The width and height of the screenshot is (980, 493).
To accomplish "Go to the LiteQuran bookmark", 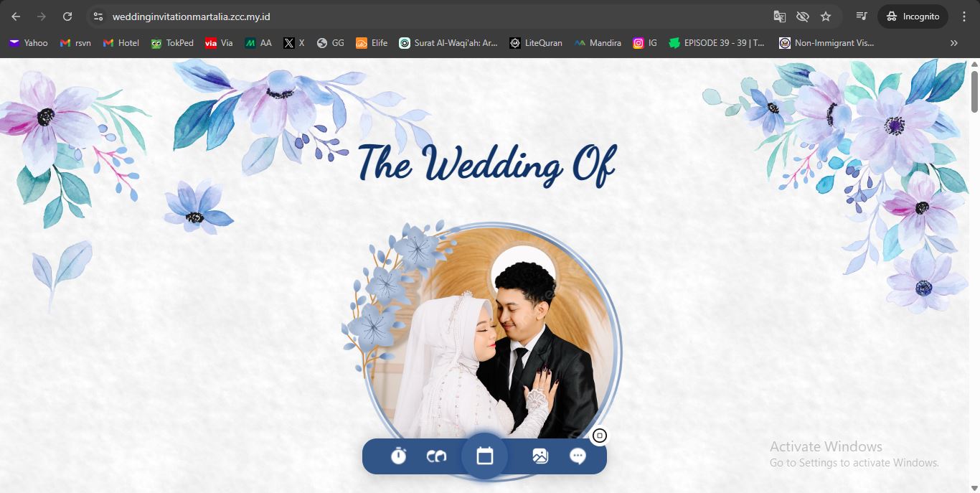I will pyautogui.click(x=536, y=43).
